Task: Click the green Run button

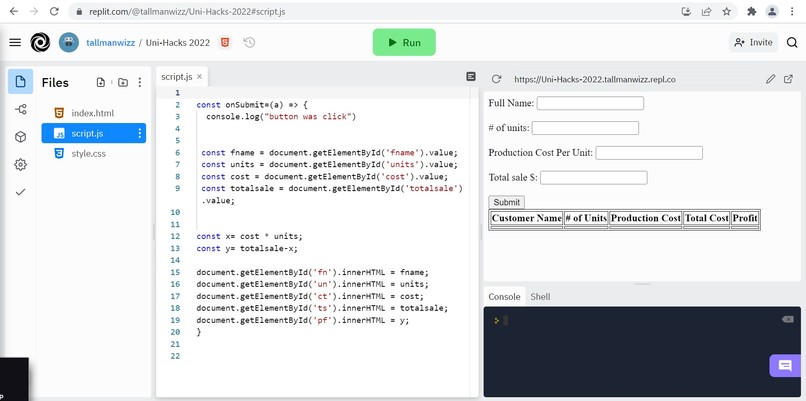Action: (404, 42)
